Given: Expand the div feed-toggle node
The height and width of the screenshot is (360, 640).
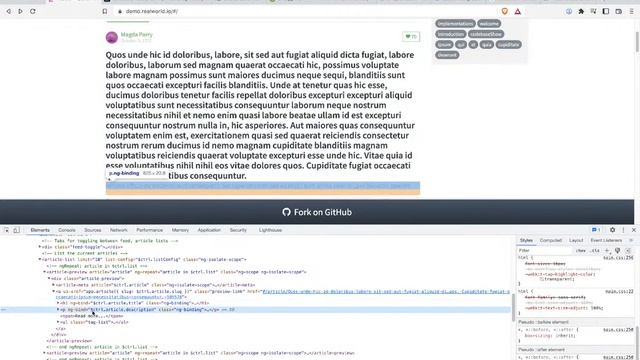Looking at the screenshot, I should click(40, 247).
